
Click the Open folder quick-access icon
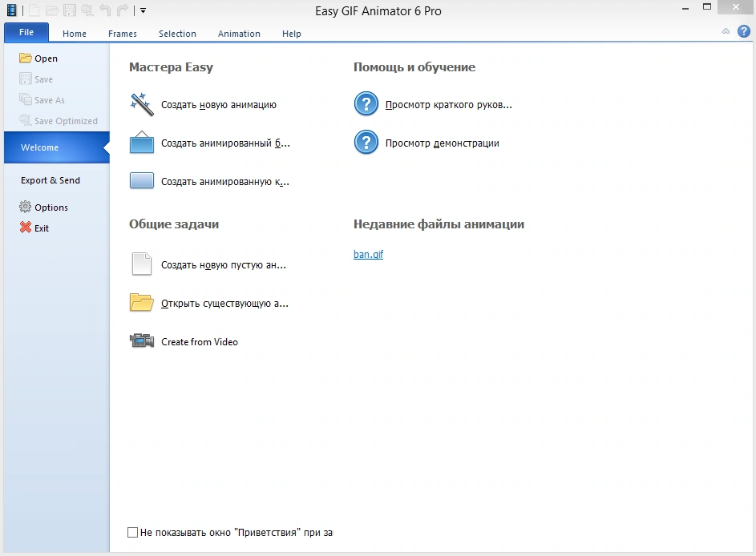52,10
